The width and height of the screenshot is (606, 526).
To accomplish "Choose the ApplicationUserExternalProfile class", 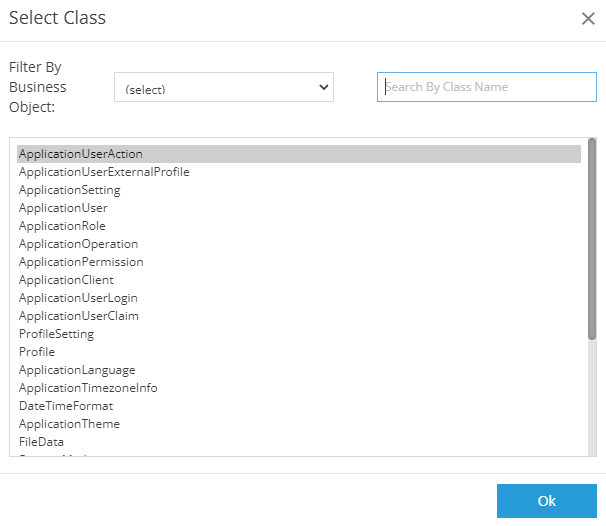I will point(104,172).
